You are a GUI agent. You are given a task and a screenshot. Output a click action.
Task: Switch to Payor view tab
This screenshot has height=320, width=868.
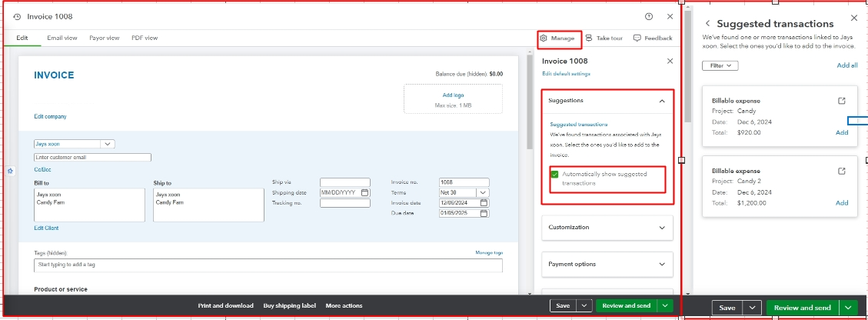(x=104, y=38)
